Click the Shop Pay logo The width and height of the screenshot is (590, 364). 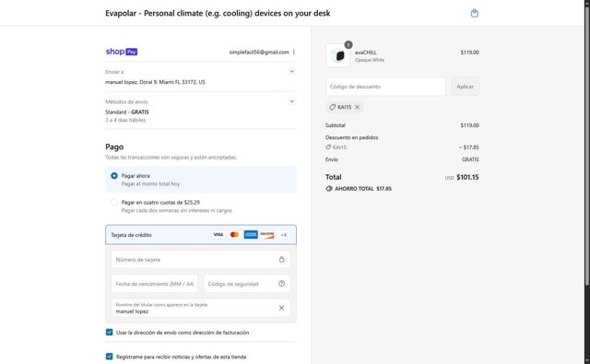[x=122, y=52]
